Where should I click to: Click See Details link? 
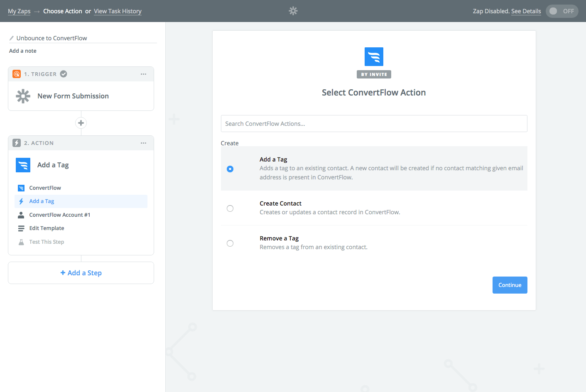(x=526, y=11)
